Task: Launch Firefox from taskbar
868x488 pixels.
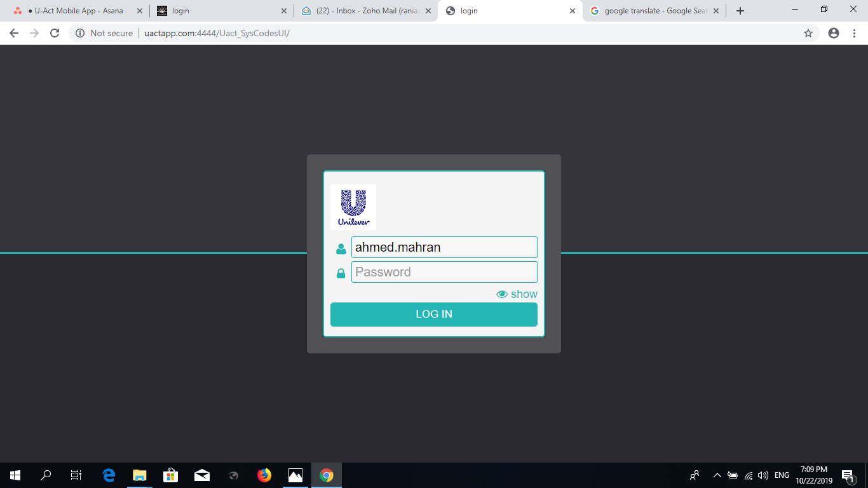Action: click(x=264, y=475)
